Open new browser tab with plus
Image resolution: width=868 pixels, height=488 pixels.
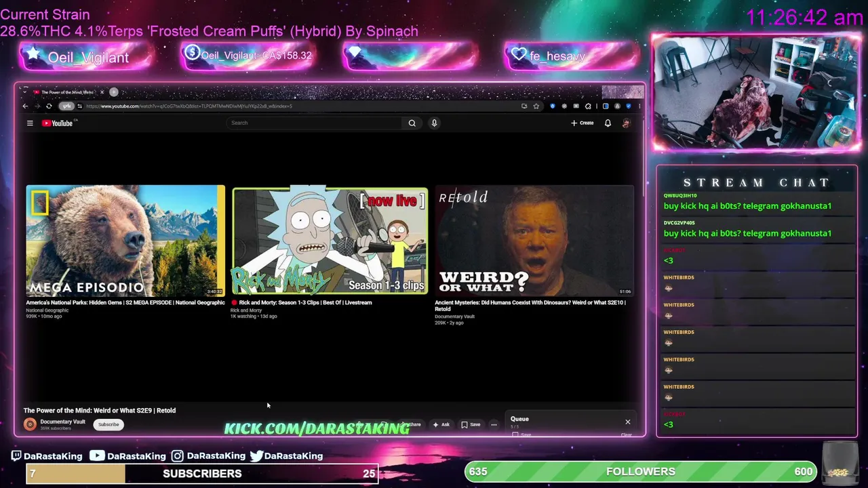114,92
